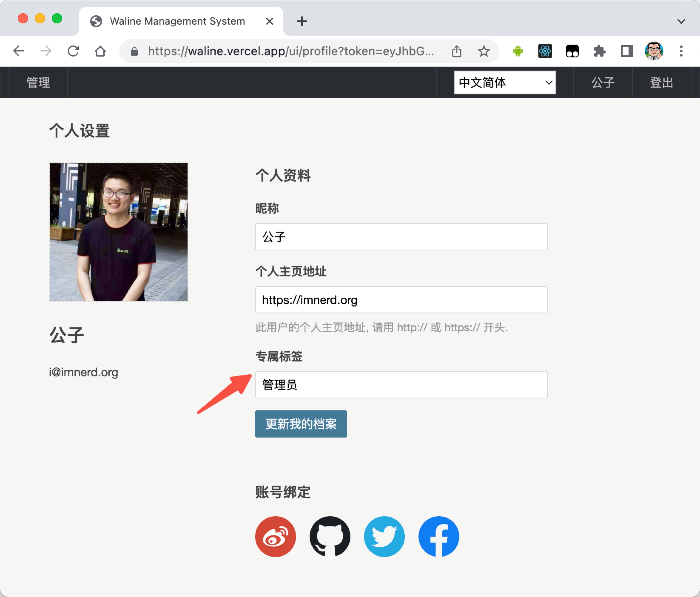Click the GitHub account binding icon
700x597 pixels.
point(330,537)
